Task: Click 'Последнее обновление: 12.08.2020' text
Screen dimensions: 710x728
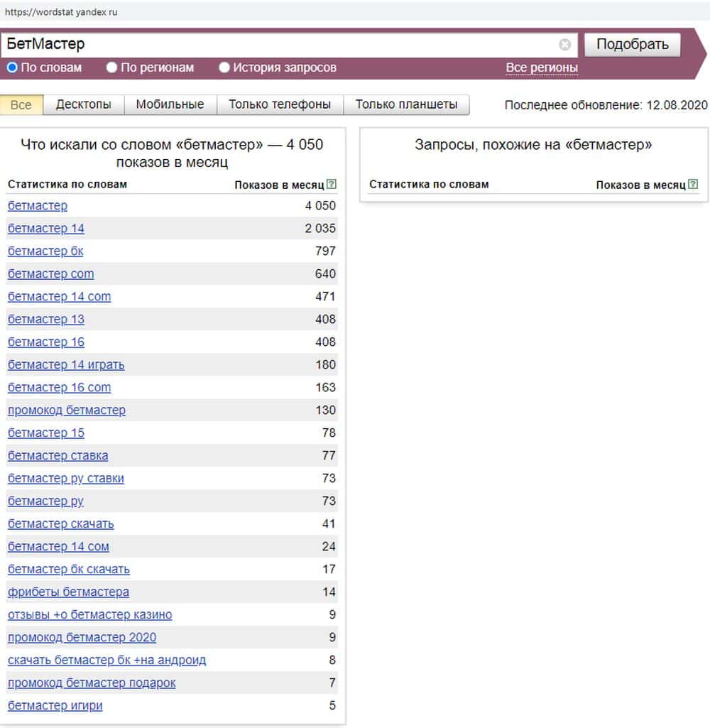Action: [606, 105]
